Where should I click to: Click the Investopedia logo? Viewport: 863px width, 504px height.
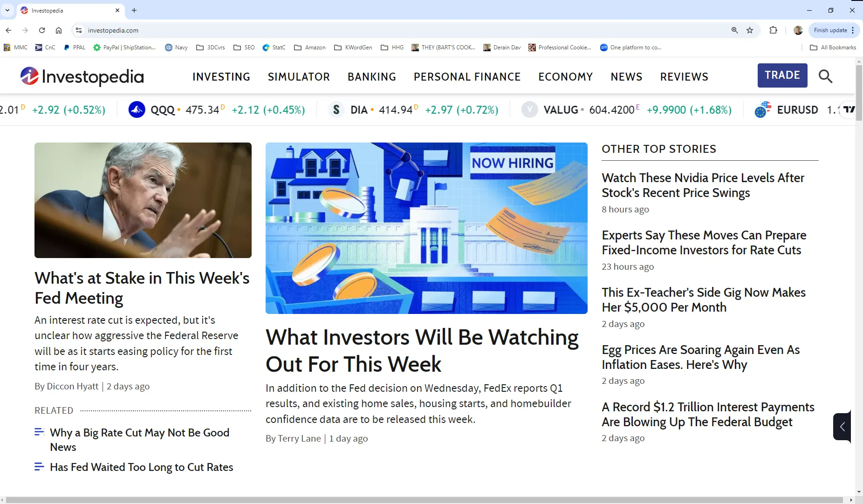tap(82, 76)
